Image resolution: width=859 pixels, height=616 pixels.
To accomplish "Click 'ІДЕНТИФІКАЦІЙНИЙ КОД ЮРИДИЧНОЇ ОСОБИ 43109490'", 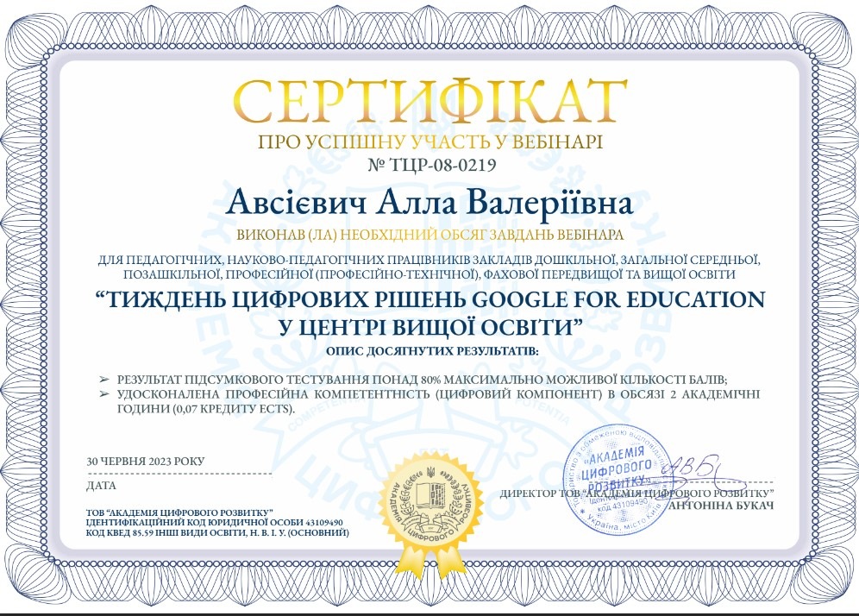I will (214, 523).
